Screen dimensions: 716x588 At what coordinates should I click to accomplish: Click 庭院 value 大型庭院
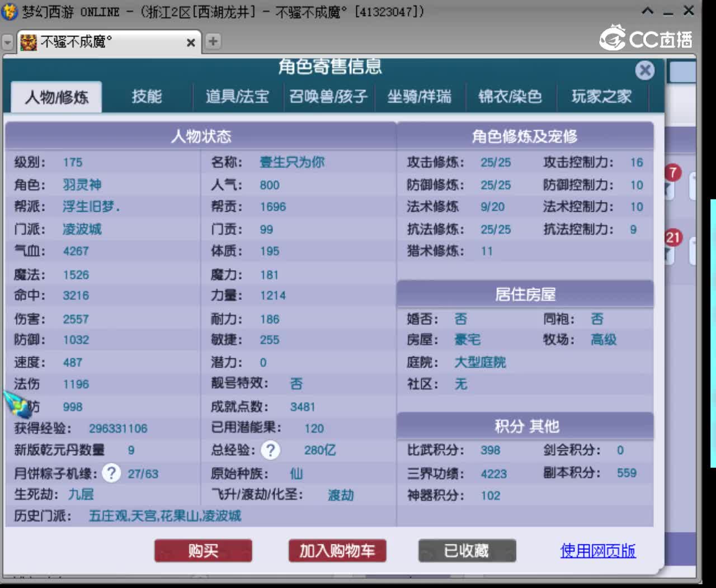pos(480,363)
